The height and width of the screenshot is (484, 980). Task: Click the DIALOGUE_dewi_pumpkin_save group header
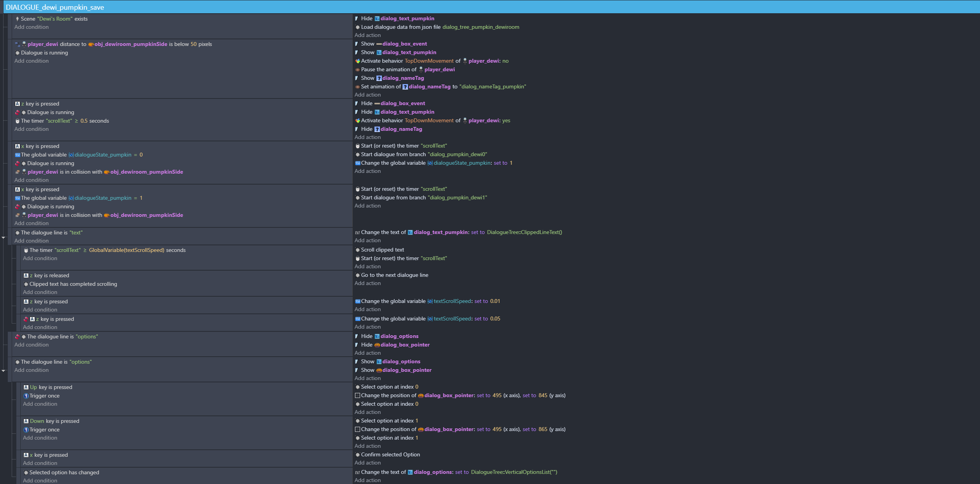[x=55, y=7]
